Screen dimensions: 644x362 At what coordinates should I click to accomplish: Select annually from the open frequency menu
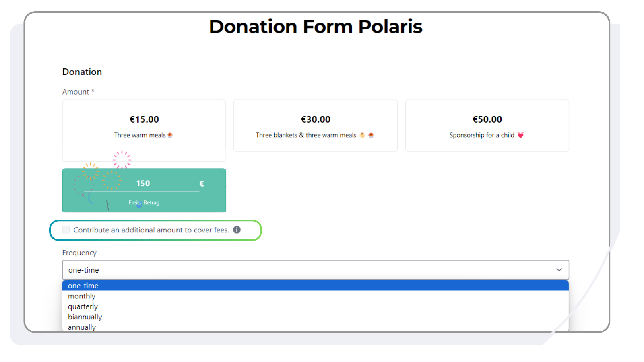coord(81,327)
